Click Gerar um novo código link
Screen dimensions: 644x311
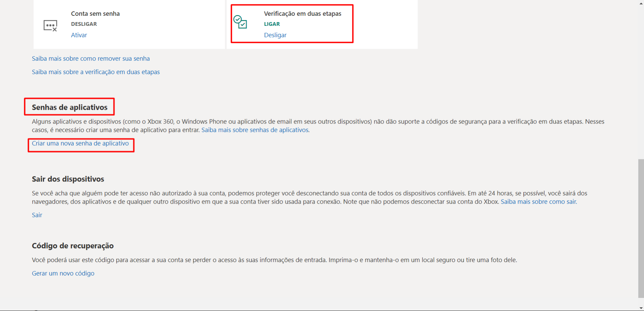point(63,273)
